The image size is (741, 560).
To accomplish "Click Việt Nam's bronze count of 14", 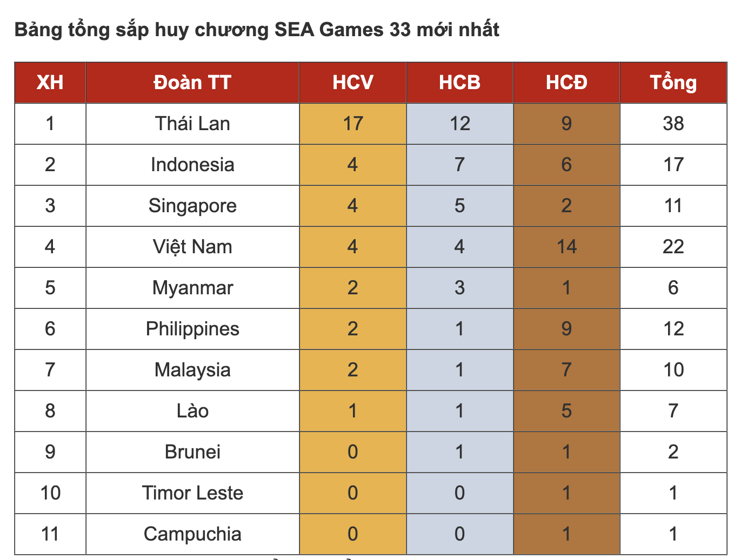I will coord(566,247).
